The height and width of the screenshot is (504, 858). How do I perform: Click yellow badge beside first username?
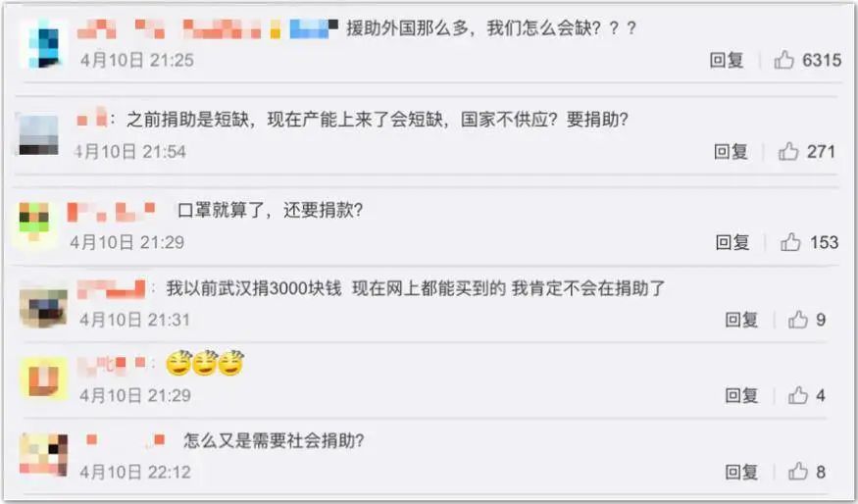coord(276,29)
